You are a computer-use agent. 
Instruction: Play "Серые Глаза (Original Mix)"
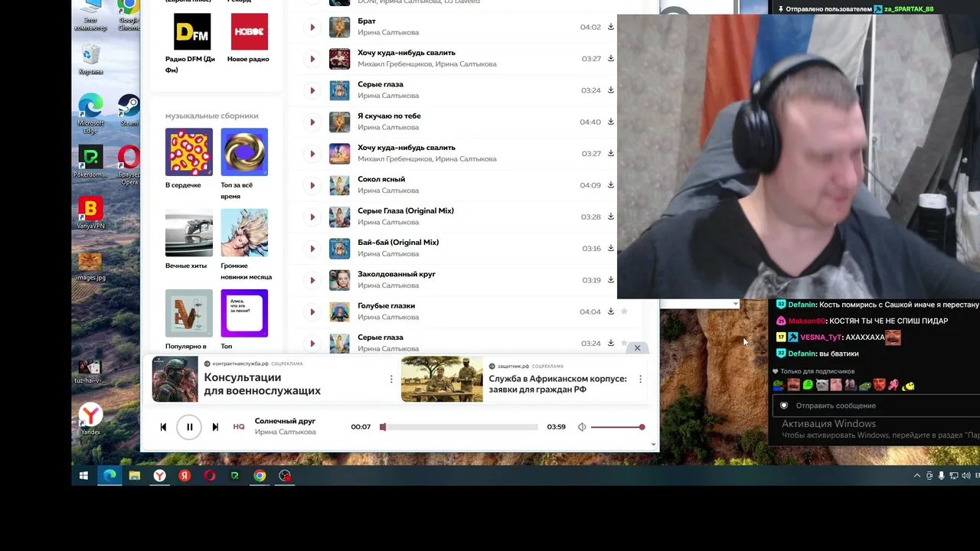[312, 217]
